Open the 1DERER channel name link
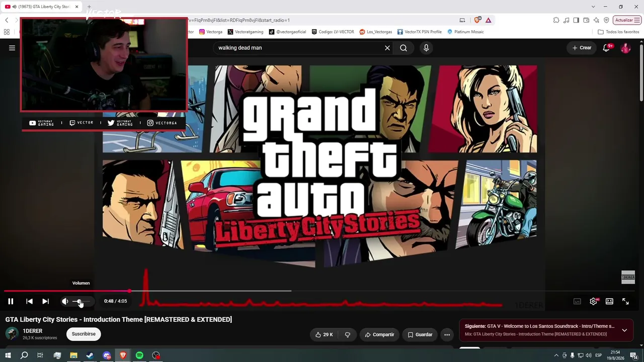Screen dimensions: 644x362 point(33,331)
